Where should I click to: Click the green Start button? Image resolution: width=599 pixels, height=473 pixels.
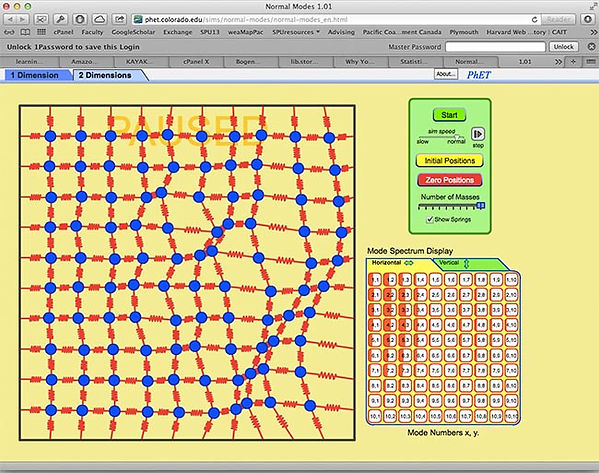[x=449, y=115]
